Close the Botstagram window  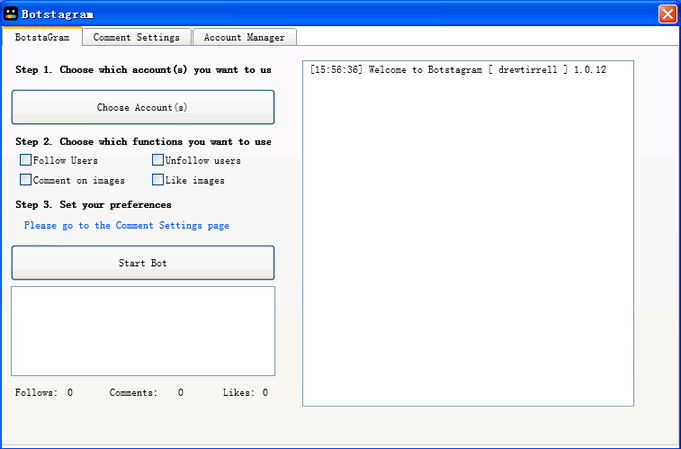tap(668, 14)
